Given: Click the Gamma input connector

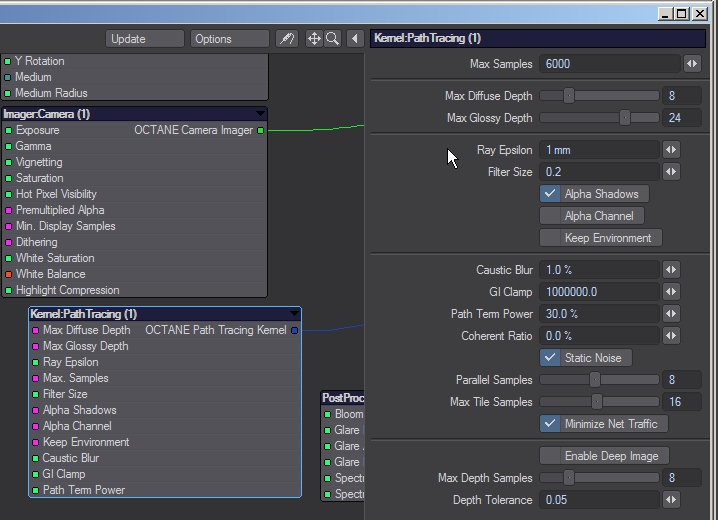Looking at the screenshot, I should [9, 146].
